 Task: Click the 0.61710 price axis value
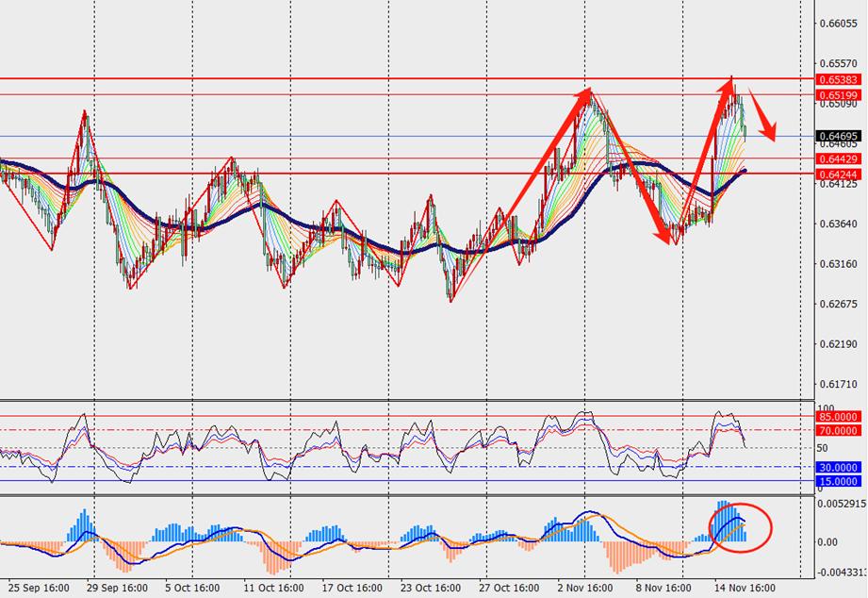(x=839, y=384)
